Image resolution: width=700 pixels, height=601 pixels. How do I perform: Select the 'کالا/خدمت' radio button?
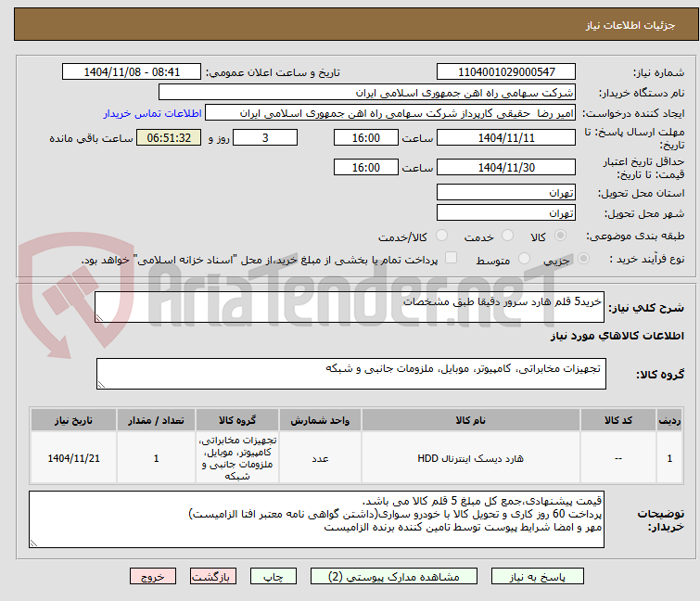pyautogui.click(x=441, y=236)
